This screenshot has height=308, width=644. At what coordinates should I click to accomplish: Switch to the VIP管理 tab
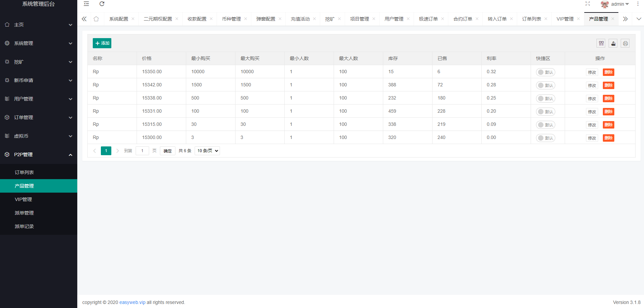click(x=565, y=19)
